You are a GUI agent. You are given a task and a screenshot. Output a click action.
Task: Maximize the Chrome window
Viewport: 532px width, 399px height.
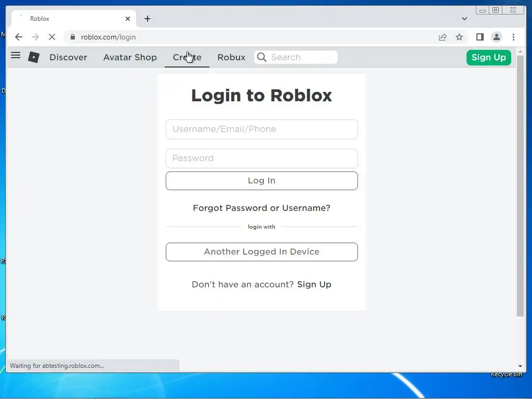(x=496, y=10)
